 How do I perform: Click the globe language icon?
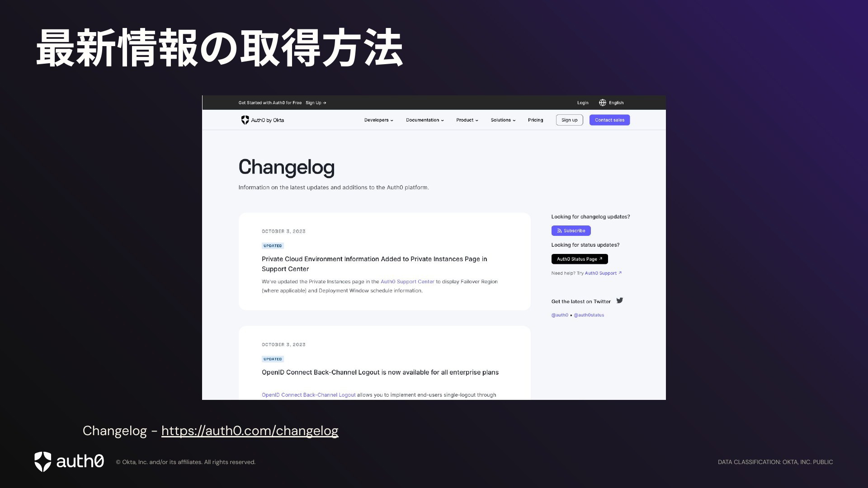[x=603, y=103]
